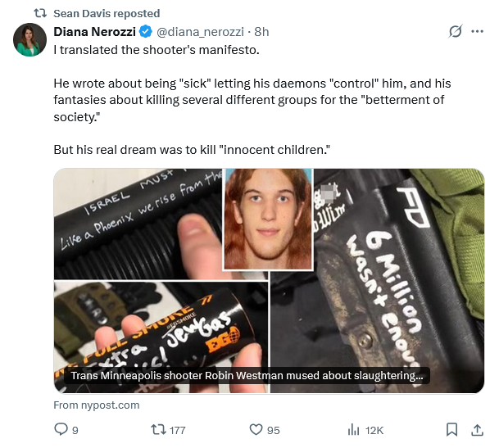The width and height of the screenshot is (499, 448).
Task: Open the From nypost.com source link
Action: (x=97, y=405)
